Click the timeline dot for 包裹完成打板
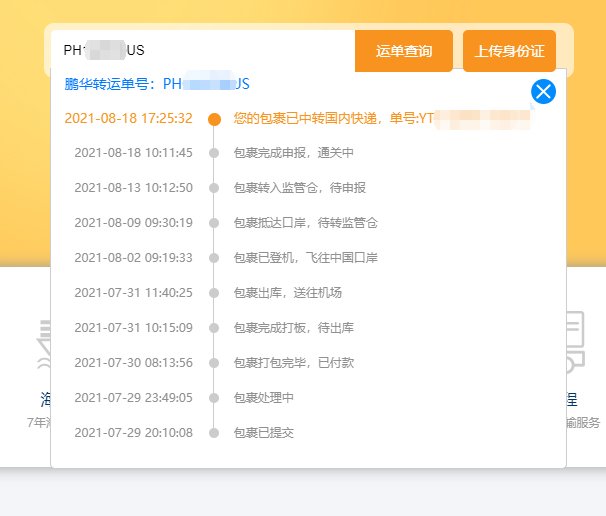 (214, 328)
